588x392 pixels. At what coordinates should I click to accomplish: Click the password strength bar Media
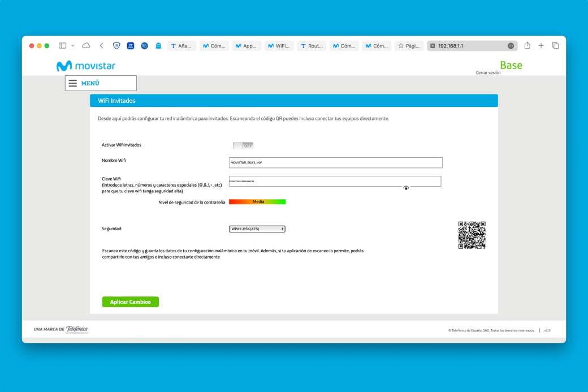pyautogui.click(x=257, y=202)
